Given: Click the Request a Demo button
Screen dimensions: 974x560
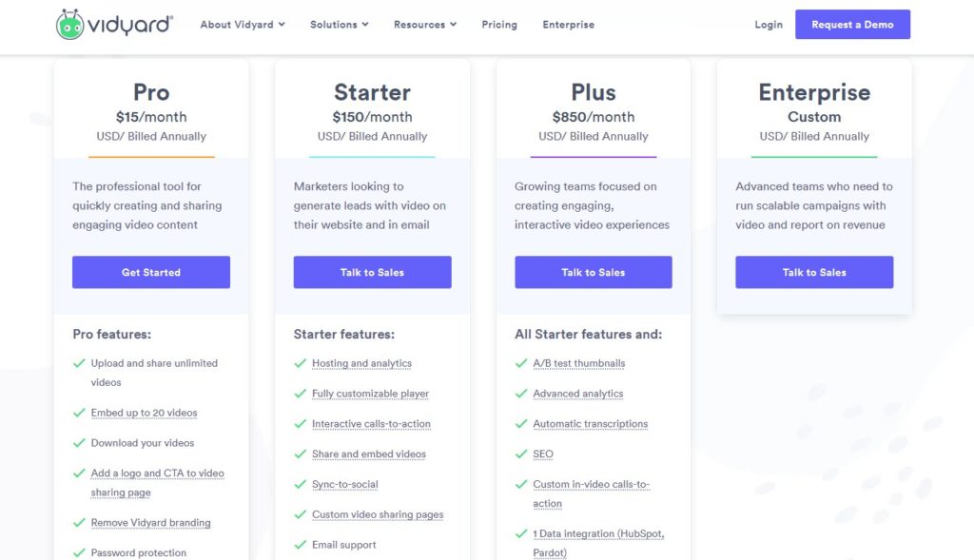Looking at the screenshot, I should 852,24.
